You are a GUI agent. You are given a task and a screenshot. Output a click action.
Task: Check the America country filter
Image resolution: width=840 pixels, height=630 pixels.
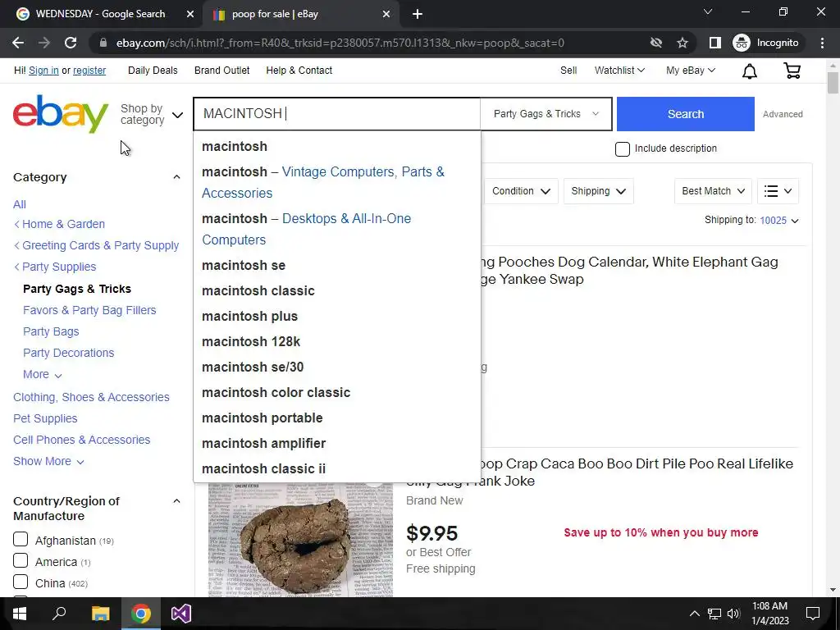21,560
